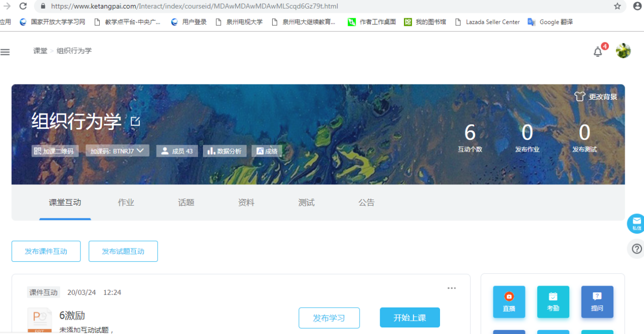This screenshot has width=644, height=334.
Task: Bookmark this page with star icon
Action: click(618, 6)
